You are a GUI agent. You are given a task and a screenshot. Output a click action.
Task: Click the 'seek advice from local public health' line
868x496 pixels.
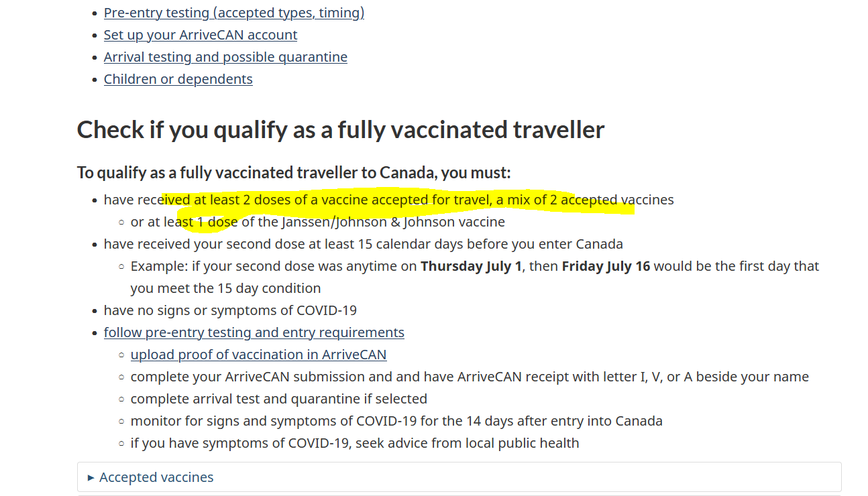355,443
